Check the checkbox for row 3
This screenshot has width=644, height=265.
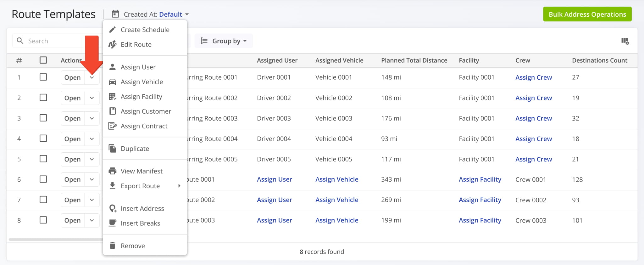click(x=43, y=118)
